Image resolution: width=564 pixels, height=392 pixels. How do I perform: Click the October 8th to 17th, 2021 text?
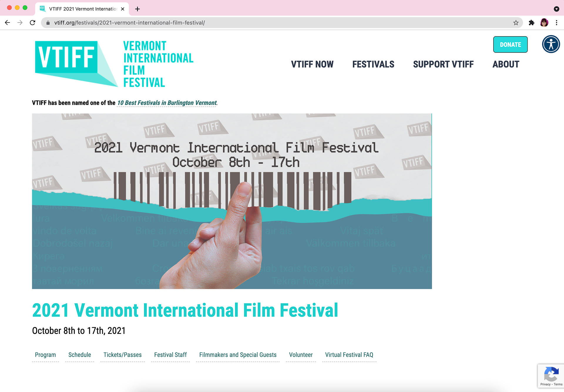(79, 331)
